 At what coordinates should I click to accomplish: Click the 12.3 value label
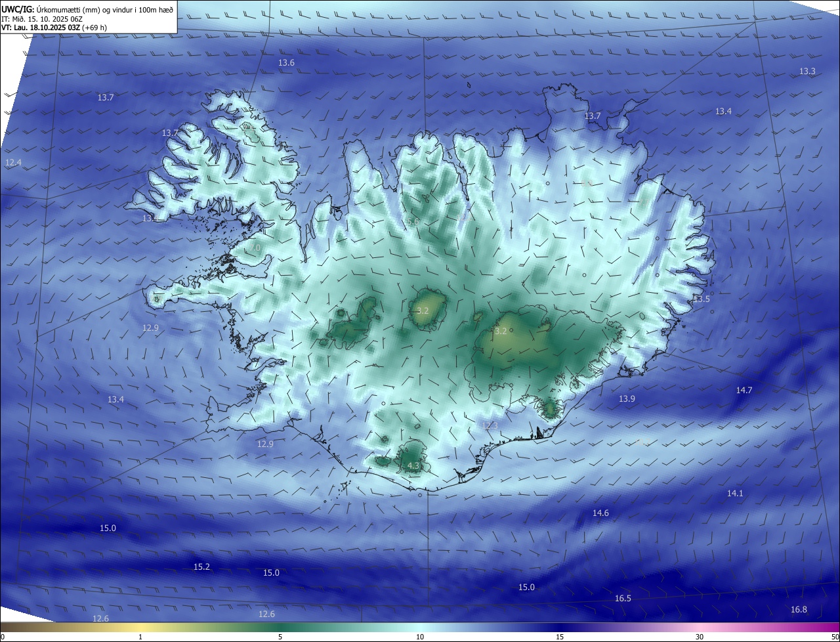point(490,425)
